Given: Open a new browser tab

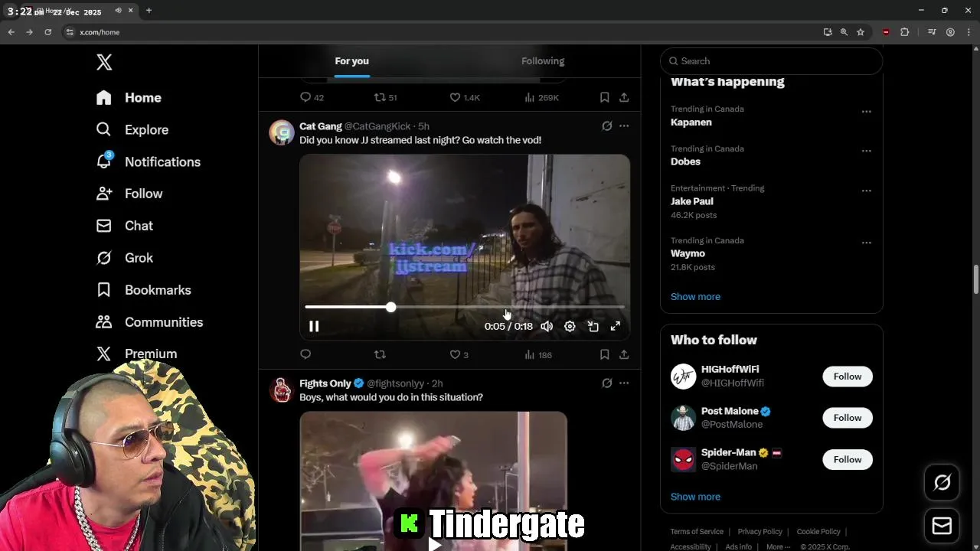Looking at the screenshot, I should click(149, 11).
